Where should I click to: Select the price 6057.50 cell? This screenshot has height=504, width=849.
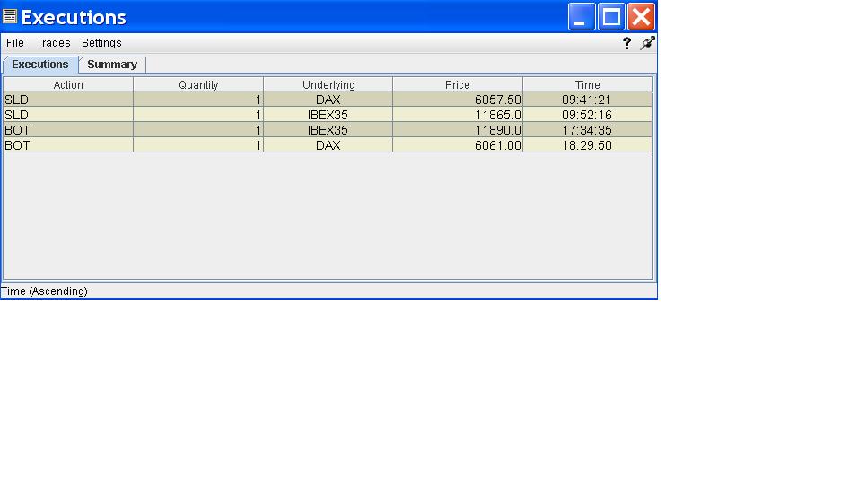point(458,100)
